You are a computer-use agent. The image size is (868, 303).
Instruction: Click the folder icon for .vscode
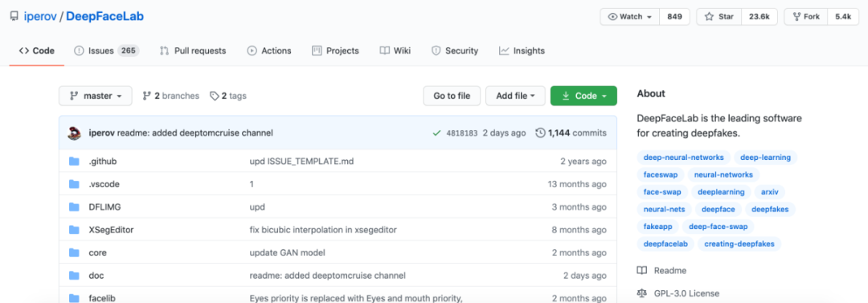point(74,184)
